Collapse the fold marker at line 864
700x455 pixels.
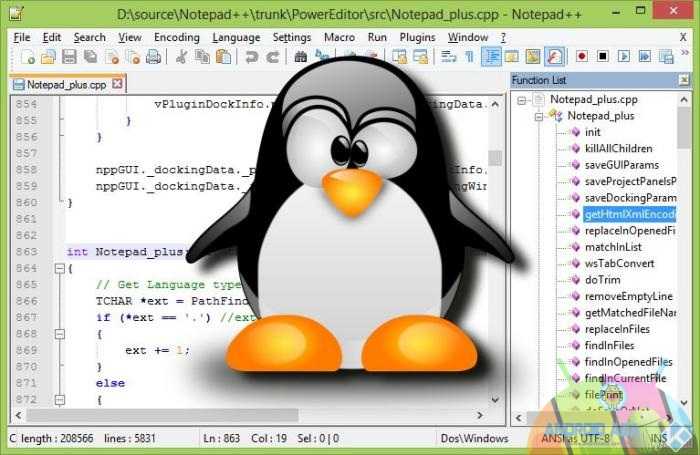click(60, 268)
